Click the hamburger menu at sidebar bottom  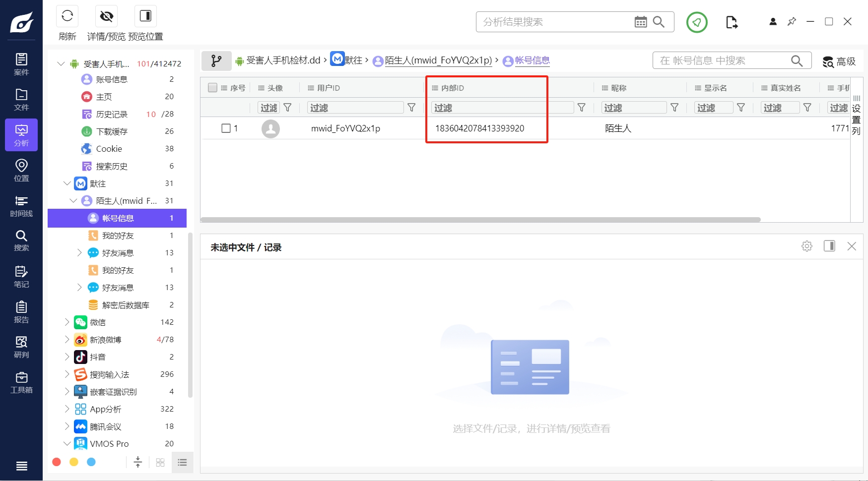21,466
